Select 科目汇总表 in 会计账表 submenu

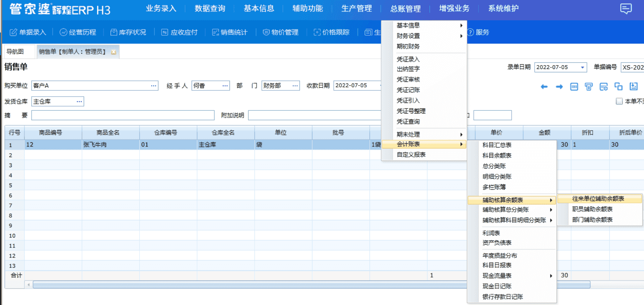pos(512,145)
